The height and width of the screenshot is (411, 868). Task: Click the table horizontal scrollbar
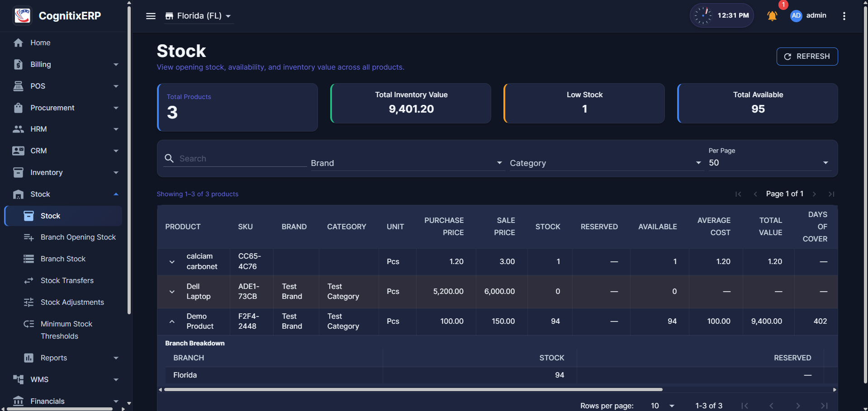(413, 389)
